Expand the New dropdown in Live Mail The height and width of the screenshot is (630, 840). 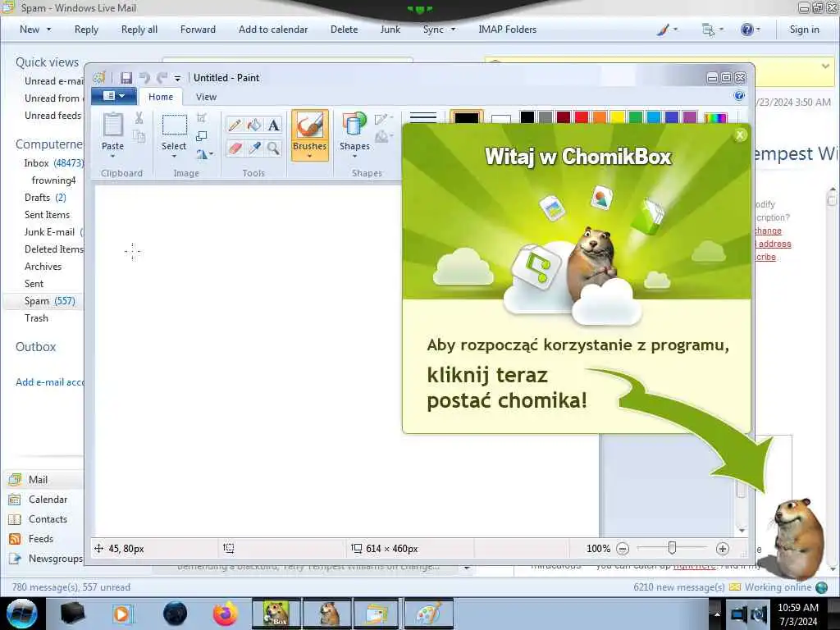48,30
